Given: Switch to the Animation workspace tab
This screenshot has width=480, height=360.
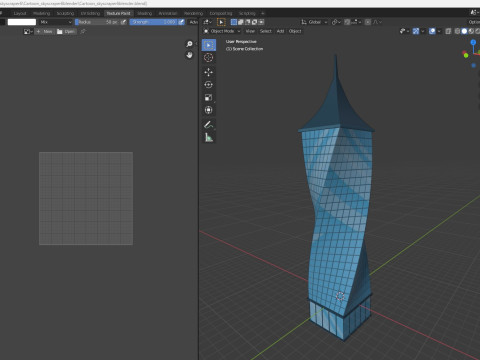Looking at the screenshot, I should coord(168,13).
